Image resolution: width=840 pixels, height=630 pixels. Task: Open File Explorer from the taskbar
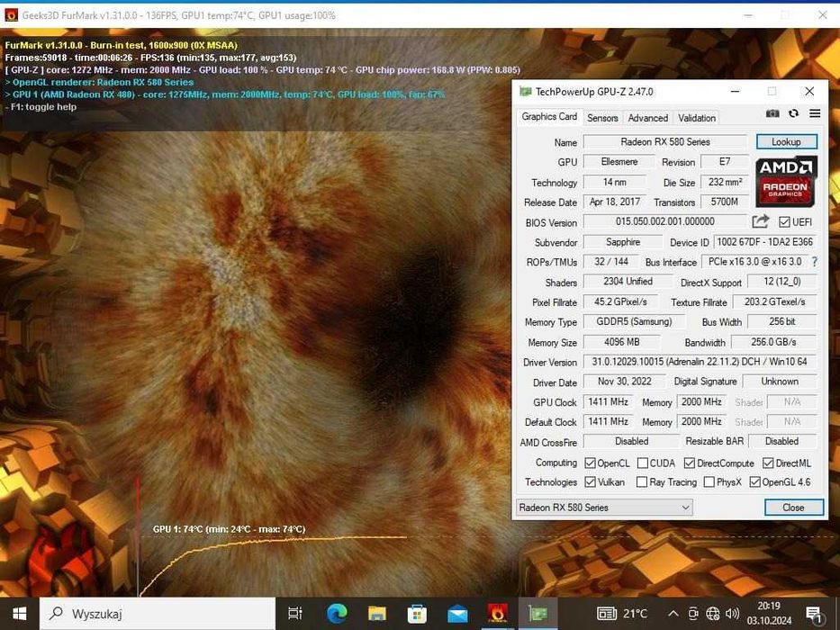[x=377, y=614]
